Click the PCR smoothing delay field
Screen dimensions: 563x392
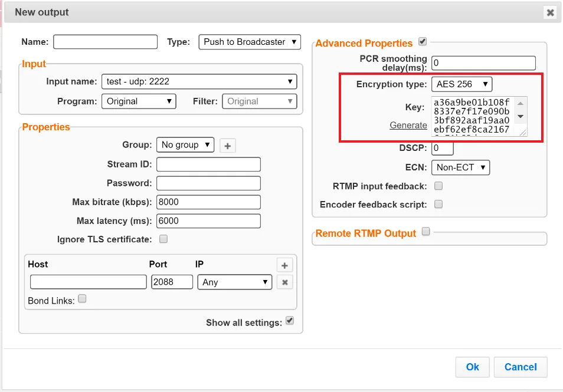pos(484,63)
